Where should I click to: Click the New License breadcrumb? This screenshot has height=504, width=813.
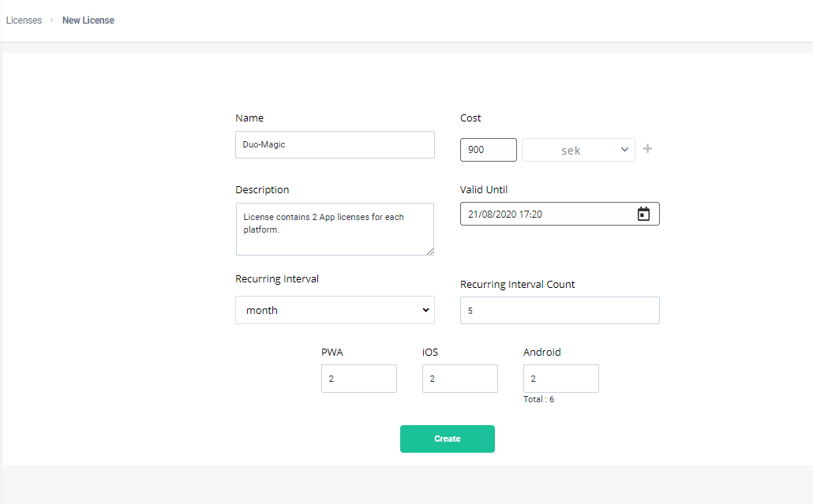(88, 21)
